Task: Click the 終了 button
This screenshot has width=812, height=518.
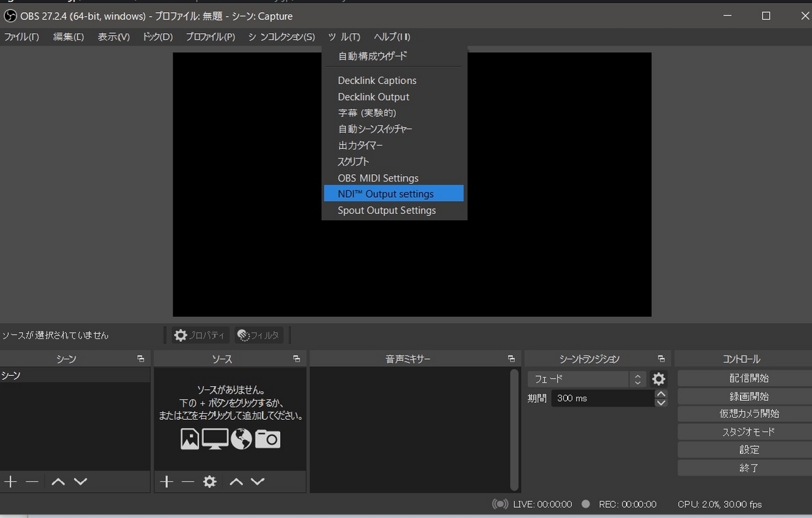Action: 744,467
